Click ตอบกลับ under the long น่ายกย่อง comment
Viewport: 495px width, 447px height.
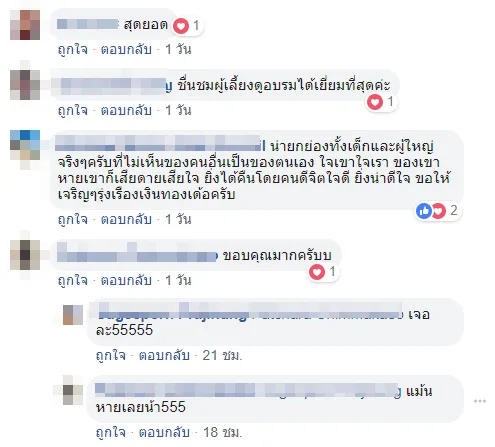click(126, 219)
